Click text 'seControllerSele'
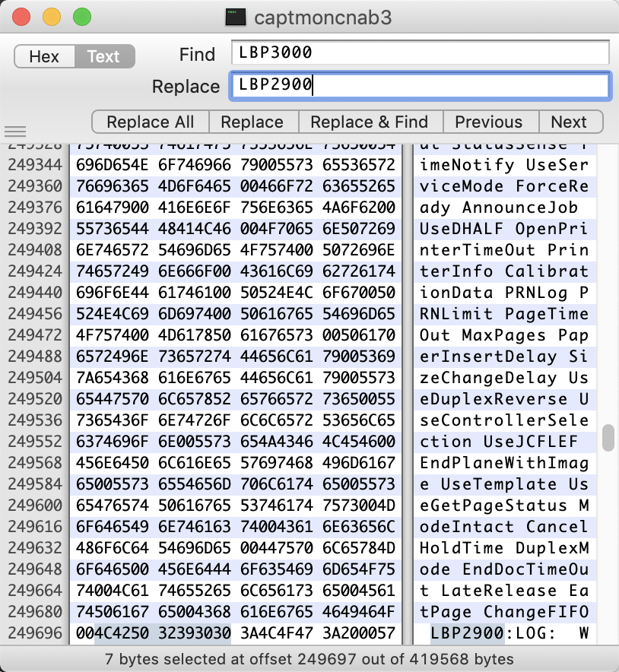 click(503, 420)
